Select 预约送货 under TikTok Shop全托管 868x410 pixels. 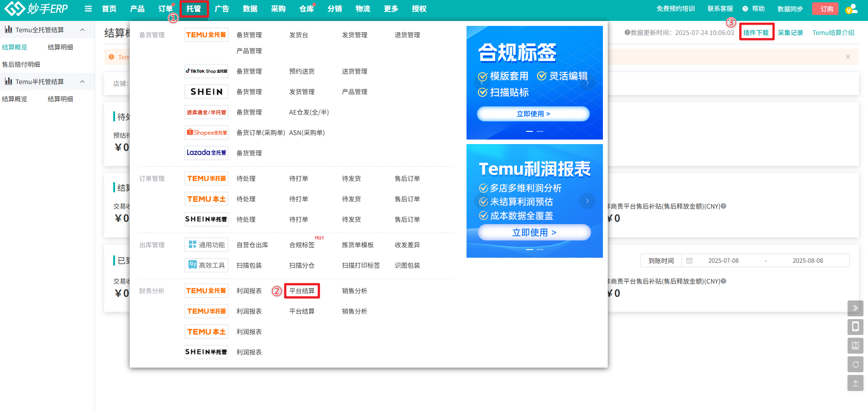click(302, 71)
